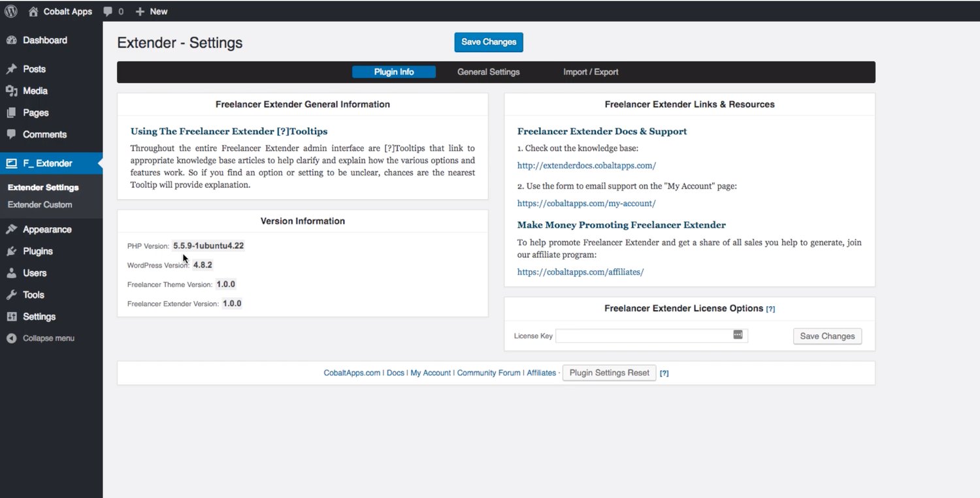980x498 pixels.
Task: Click the Tools wrench icon
Action: coord(11,295)
